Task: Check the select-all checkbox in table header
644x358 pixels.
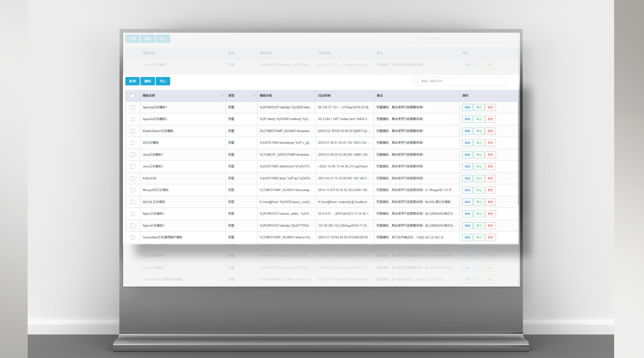Action: coord(133,95)
